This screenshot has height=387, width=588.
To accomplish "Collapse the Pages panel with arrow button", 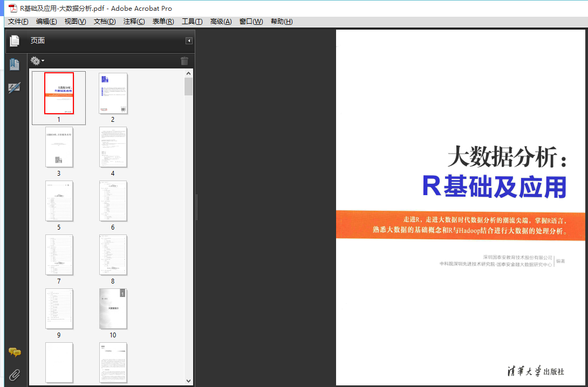I will pyautogui.click(x=189, y=40).
